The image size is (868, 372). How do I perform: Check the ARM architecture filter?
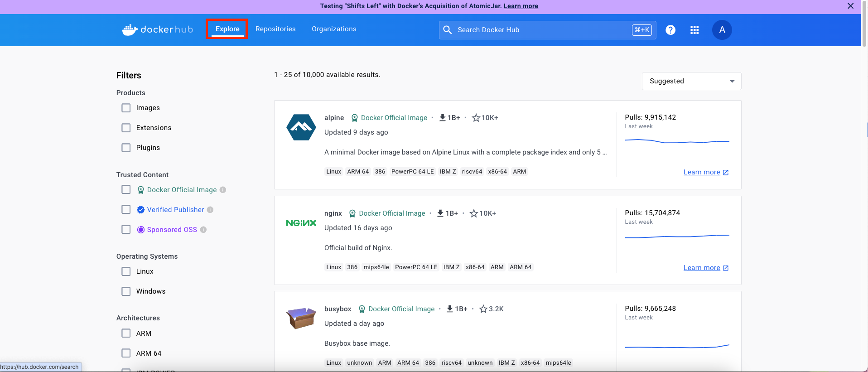(x=126, y=333)
